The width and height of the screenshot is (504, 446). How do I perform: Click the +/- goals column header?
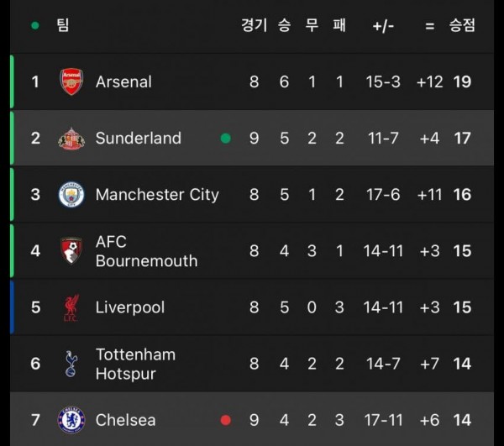click(383, 25)
